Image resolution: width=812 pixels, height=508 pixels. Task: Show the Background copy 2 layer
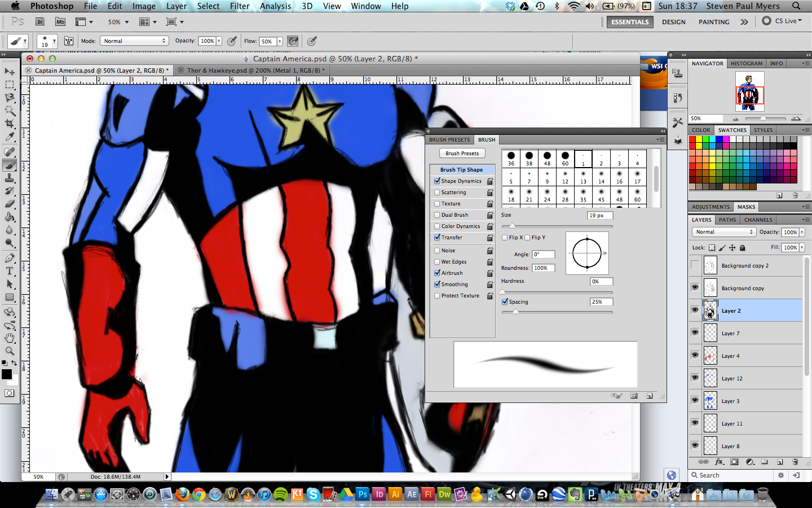pyautogui.click(x=695, y=265)
